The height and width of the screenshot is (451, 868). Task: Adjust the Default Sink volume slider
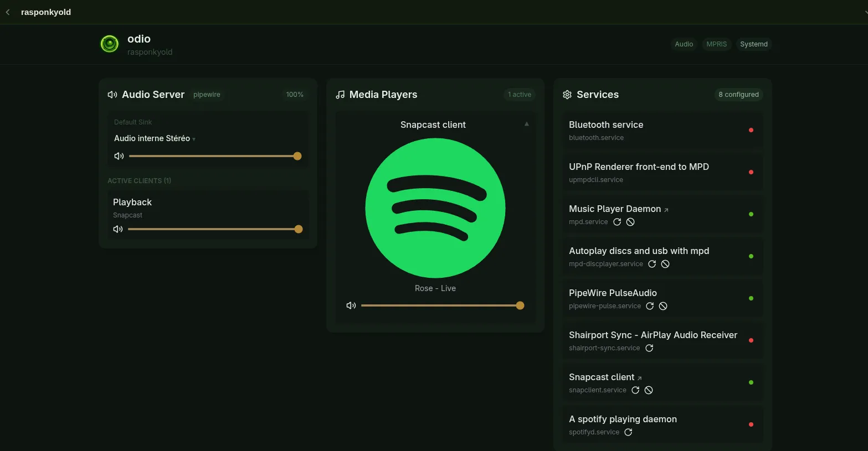(215, 156)
